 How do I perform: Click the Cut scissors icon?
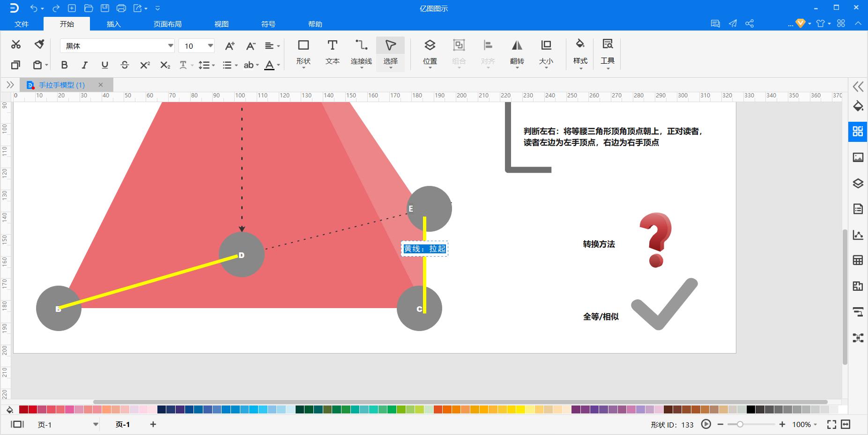[x=16, y=44]
